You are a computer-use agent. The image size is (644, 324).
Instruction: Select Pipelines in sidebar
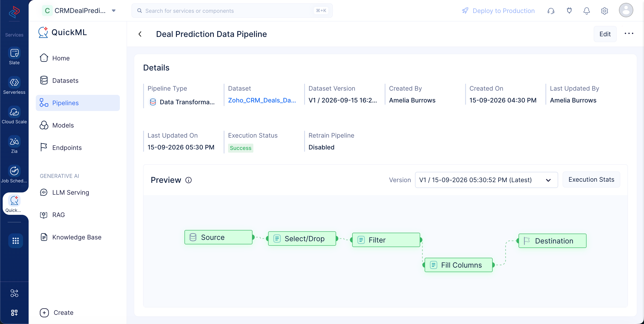pyautogui.click(x=78, y=103)
